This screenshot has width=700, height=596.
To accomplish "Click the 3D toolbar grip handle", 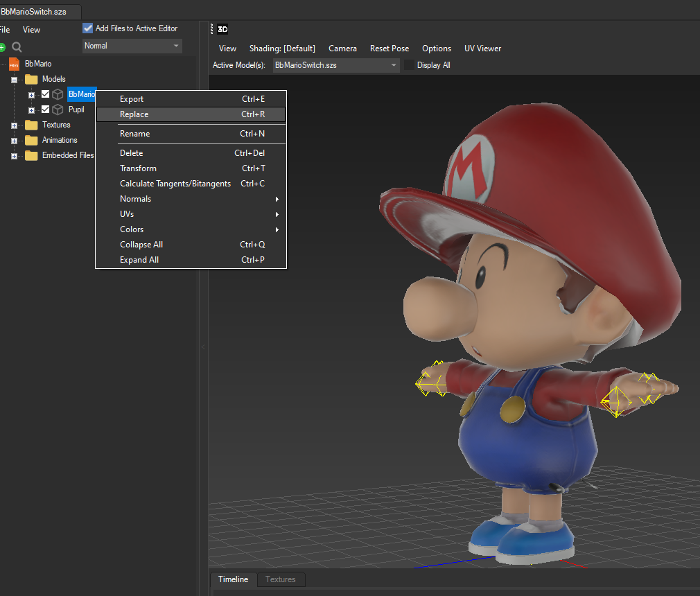I will 212,29.
